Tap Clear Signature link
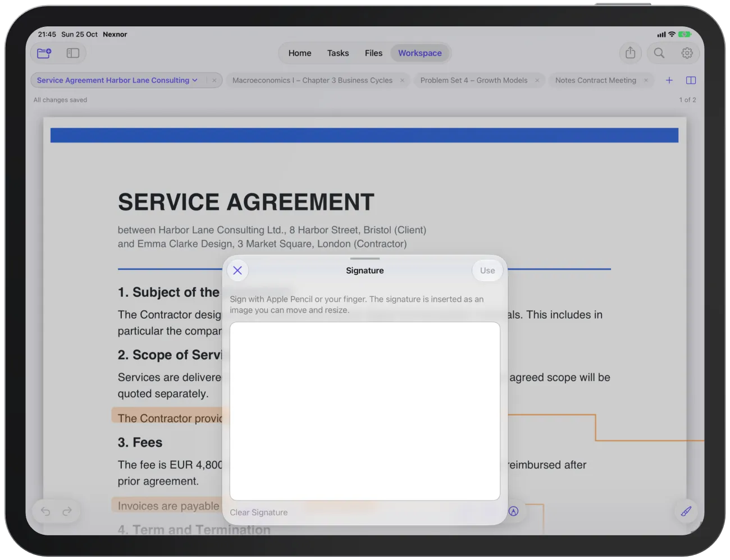The width and height of the screenshot is (730, 560). [258, 512]
